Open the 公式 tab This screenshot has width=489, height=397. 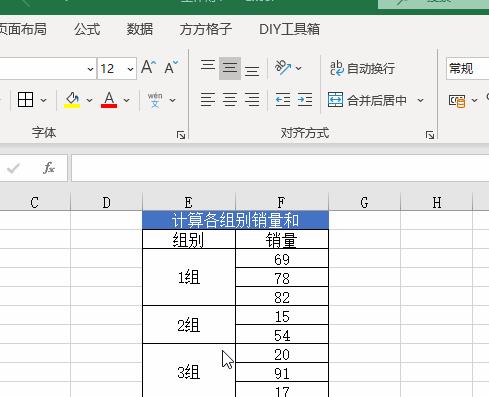(87, 29)
